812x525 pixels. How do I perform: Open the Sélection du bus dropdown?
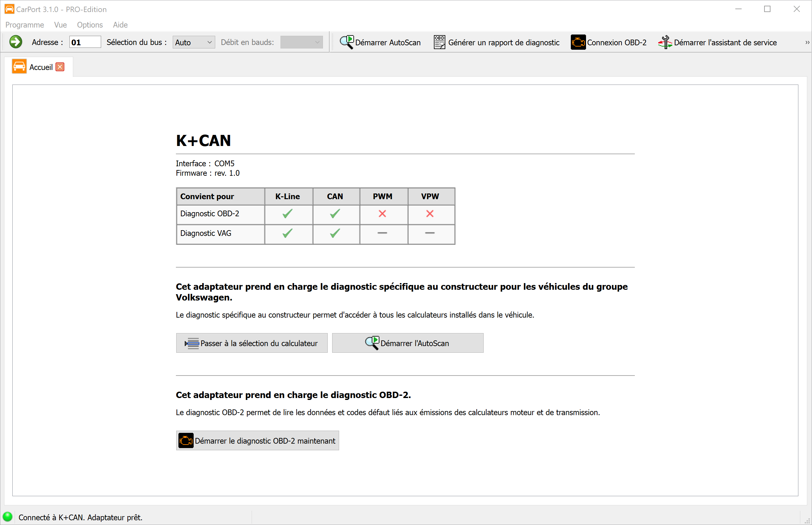(x=193, y=42)
